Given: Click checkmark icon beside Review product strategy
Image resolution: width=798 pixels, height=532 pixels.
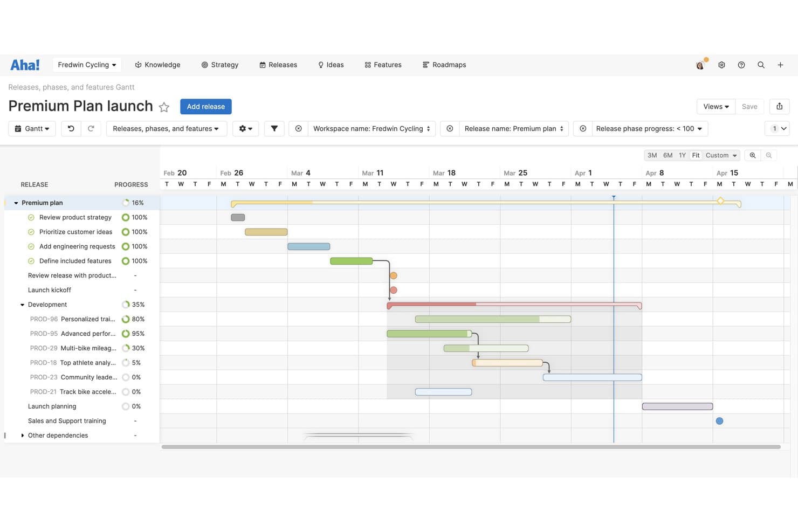Looking at the screenshot, I should pos(31,217).
